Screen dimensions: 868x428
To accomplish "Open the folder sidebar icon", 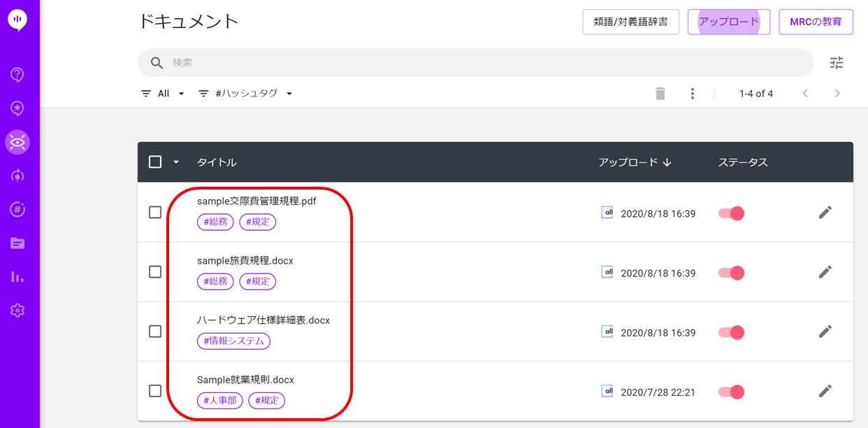I will (x=17, y=243).
